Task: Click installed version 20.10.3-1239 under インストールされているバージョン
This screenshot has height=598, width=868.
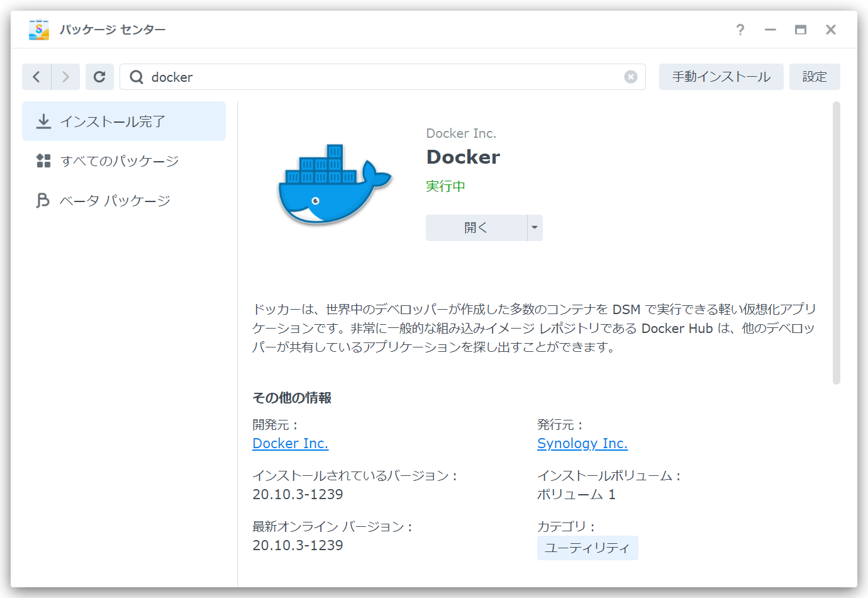Action: point(298,494)
